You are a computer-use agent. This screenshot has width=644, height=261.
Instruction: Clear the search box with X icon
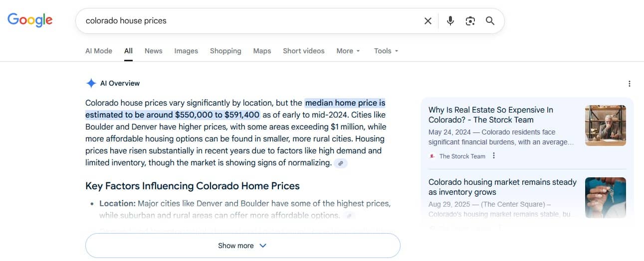tap(428, 21)
